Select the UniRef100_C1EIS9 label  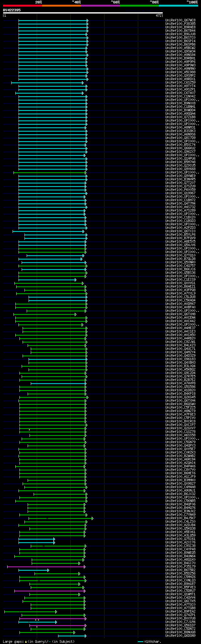[x=180, y=280]
